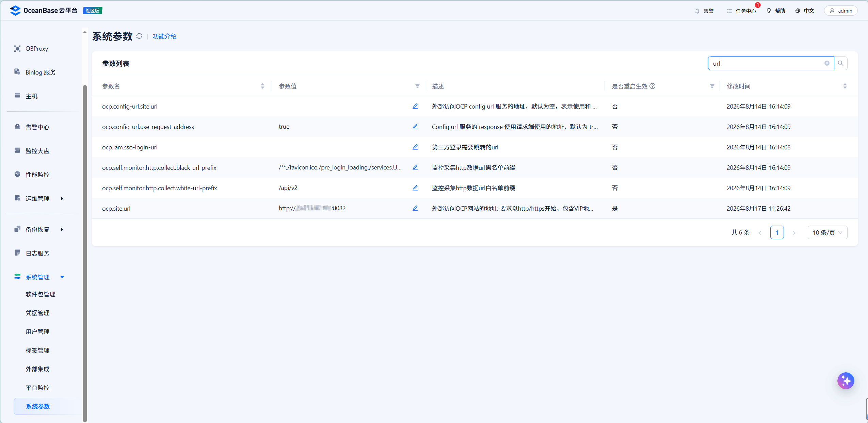Screen dimensions: 868x423
Task: Edit the ocp.iam.sso-login-url value
Action: (x=415, y=147)
